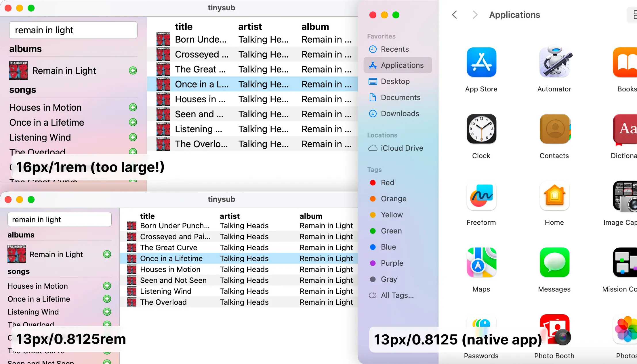637x364 pixels.
Task: Open the Home app icon
Action: tap(554, 196)
